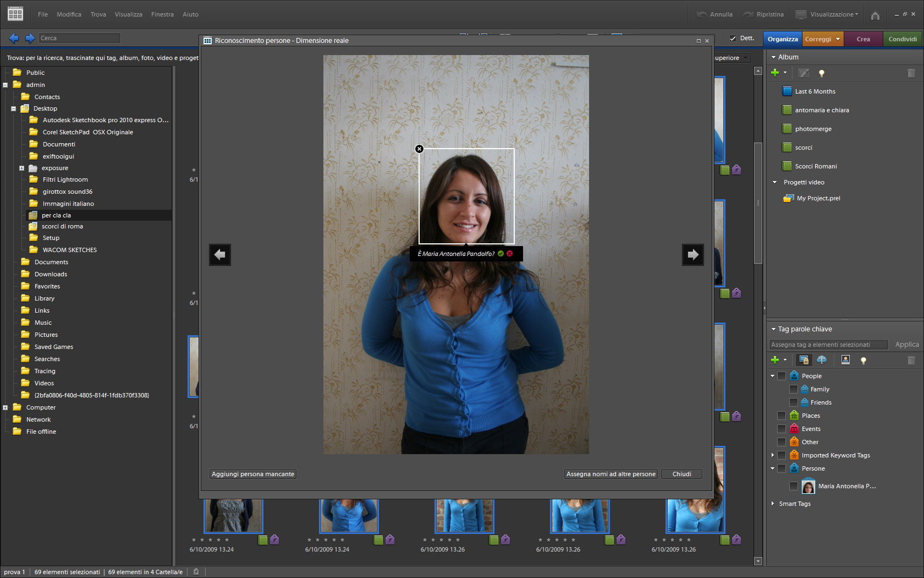Image resolution: width=924 pixels, height=578 pixels.
Task: Open the Trova menu
Action: (98, 14)
